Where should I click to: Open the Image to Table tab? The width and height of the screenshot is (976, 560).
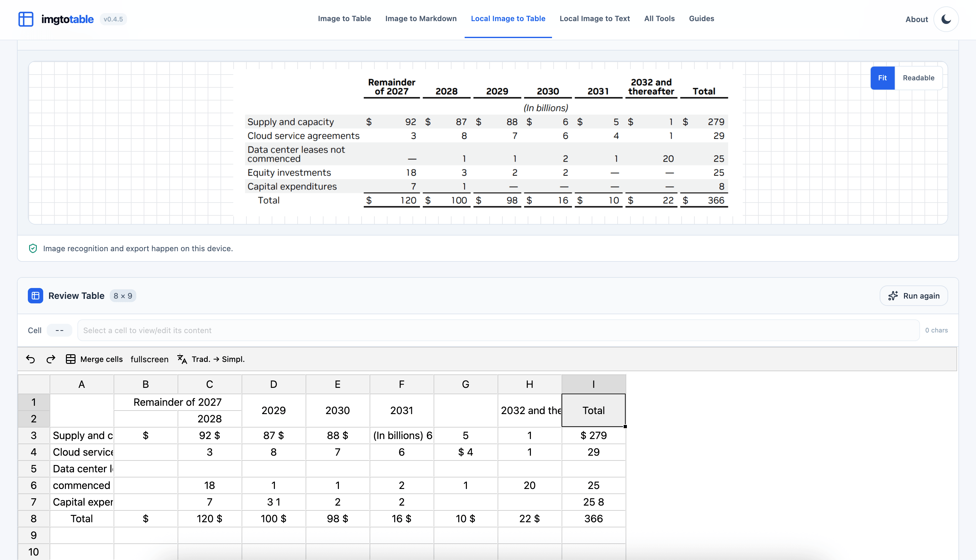click(x=344, y=19)
